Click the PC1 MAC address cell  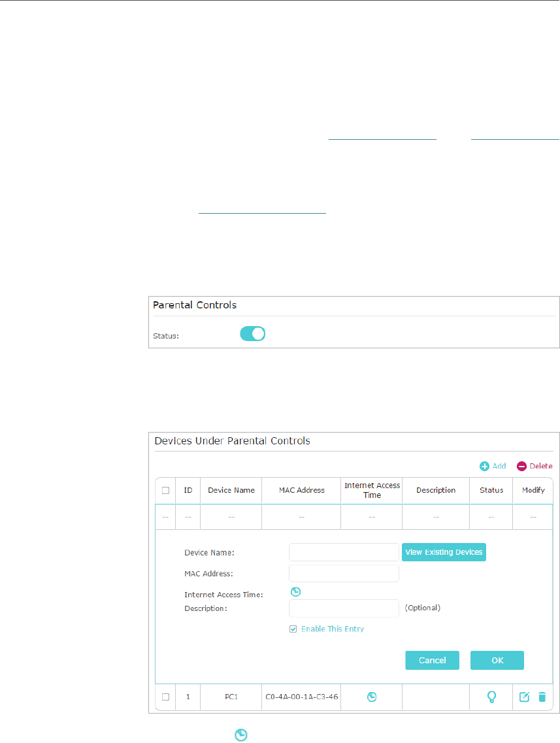point(301,697)
